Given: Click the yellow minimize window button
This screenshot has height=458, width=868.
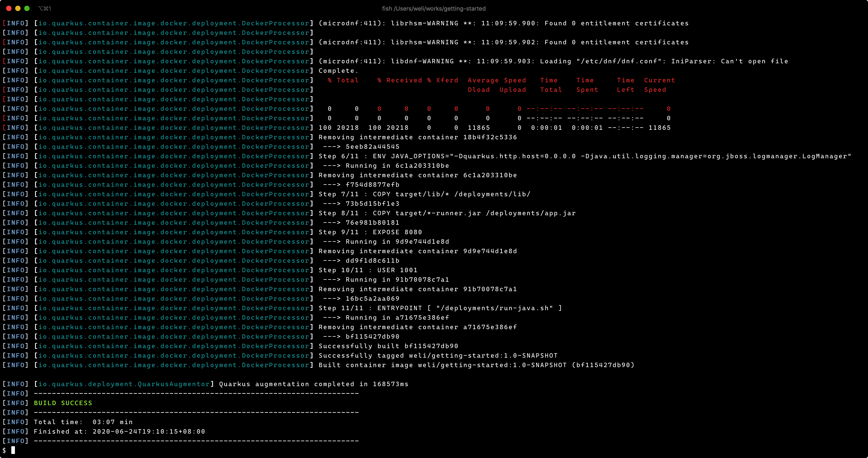Looking at the screenshot, I should 18,8.
